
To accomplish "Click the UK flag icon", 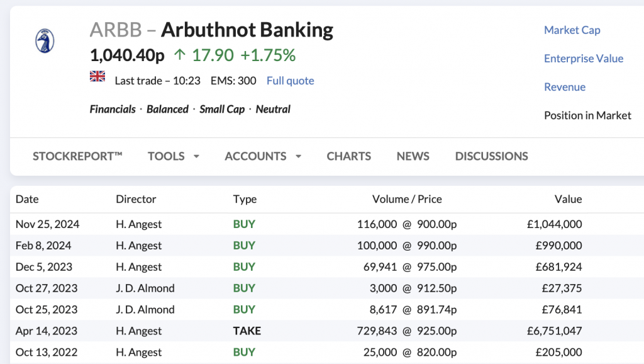I will tap(97, 77).
